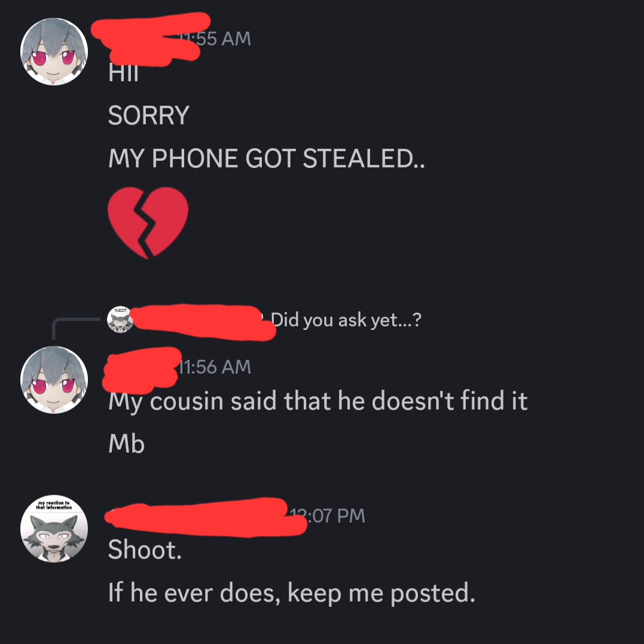The height and width of the screenshot is (644, 644).
Task: Click the 11:56 AM timestamp
Action: [215, 367]
